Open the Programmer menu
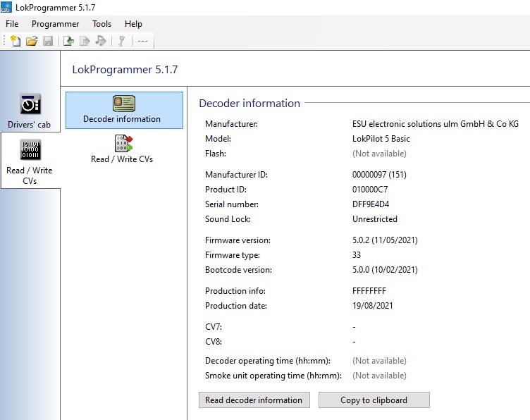530x420 pixels. 56,24
